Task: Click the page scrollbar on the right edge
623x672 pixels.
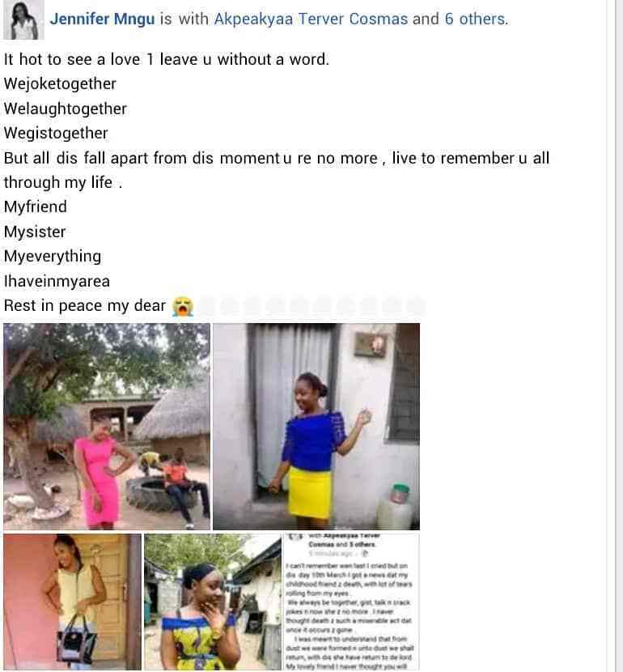Action: click(619, 336)
